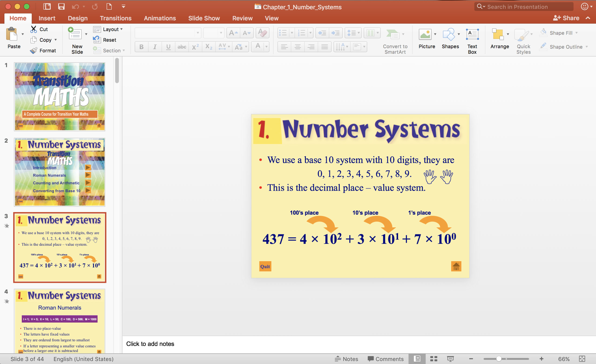Toggle Normal view in status bar

coord(417,359)
